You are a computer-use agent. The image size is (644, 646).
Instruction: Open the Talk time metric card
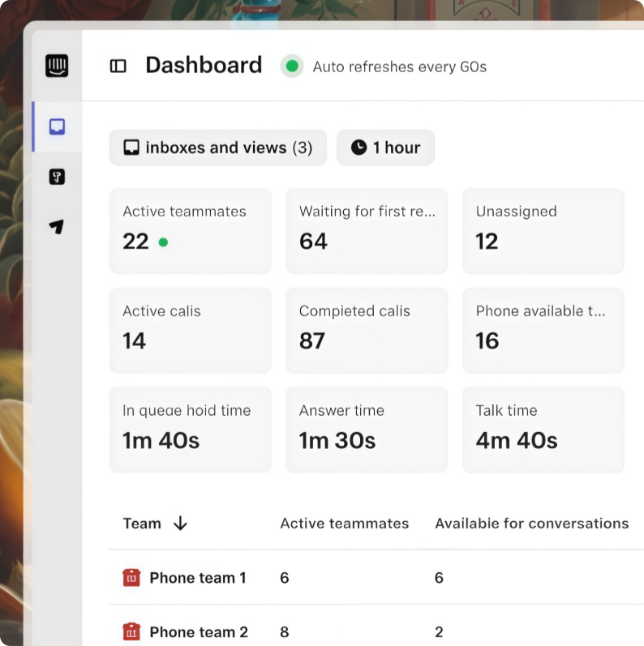pos(543,430)
